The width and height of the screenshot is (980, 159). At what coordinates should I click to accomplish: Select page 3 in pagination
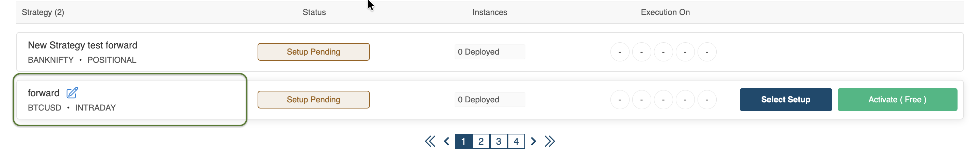pyautogui.click(x=499, y=142)
